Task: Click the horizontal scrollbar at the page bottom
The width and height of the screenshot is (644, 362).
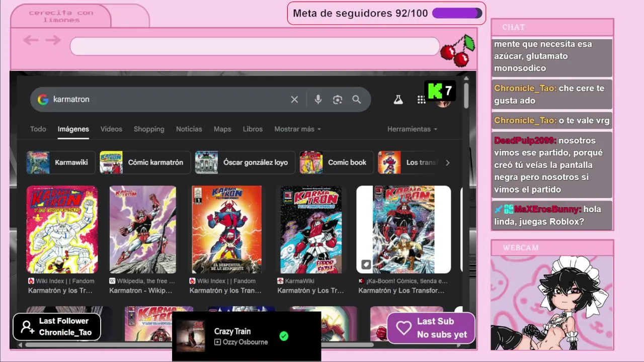Action: 199,345
